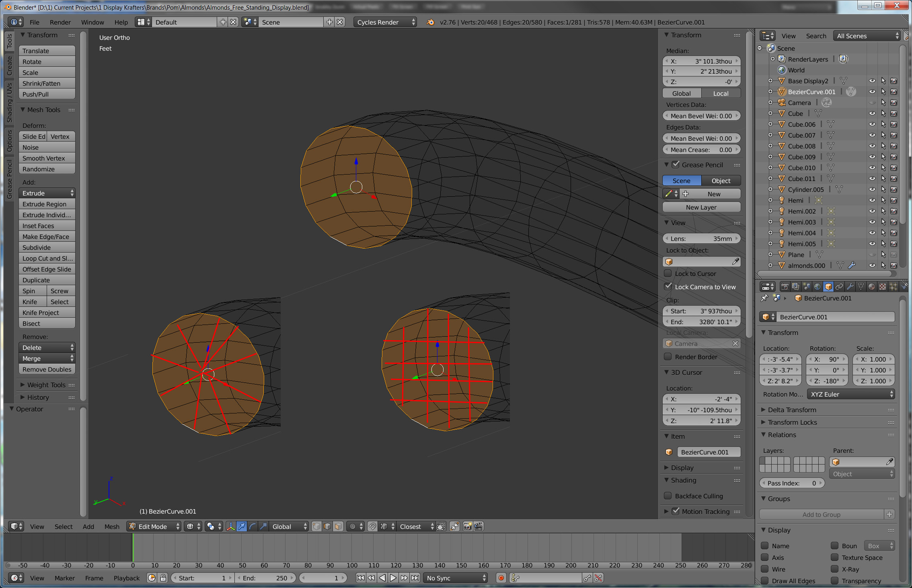Uncheck Lock Camera to View

click(668, 287)
